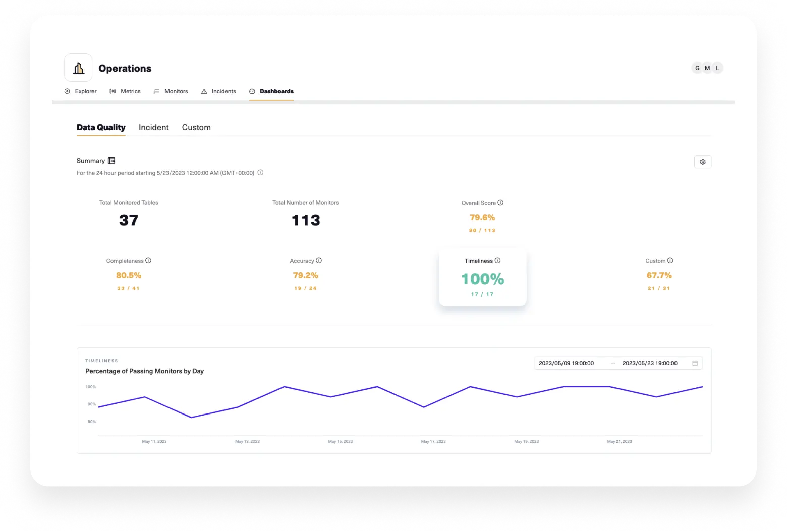This screenshot has height=532, width=787.
Task: Open the Explorer compass icon
Action: point(67,91)
